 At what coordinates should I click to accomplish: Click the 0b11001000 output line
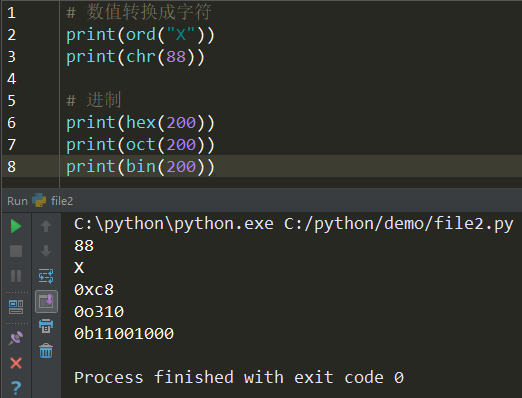(x=124, y=334)
